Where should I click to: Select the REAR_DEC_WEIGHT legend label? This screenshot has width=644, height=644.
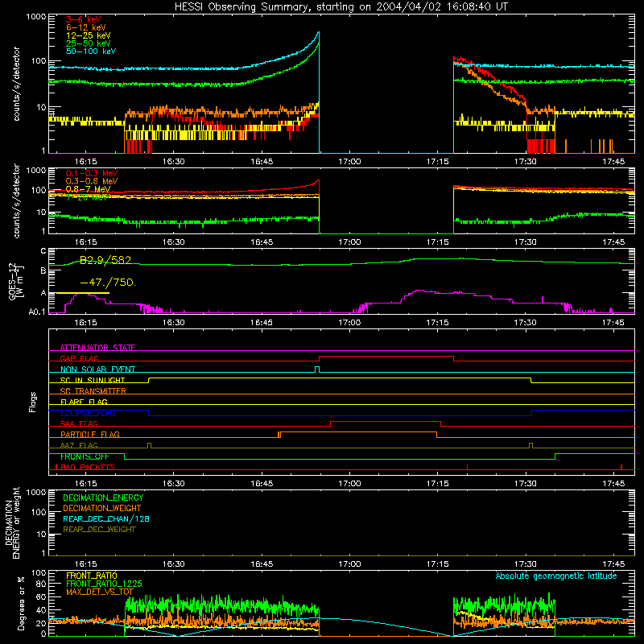pyautogui.click(x=99, y=530)
